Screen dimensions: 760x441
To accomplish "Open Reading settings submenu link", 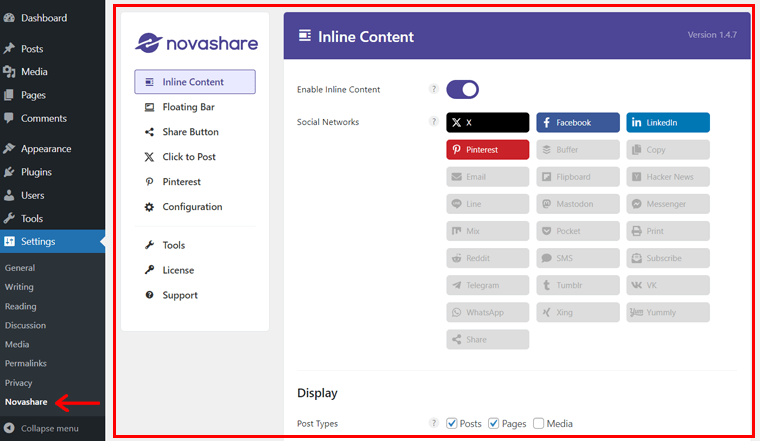I will pyautogui.click(x=20, y=306).
